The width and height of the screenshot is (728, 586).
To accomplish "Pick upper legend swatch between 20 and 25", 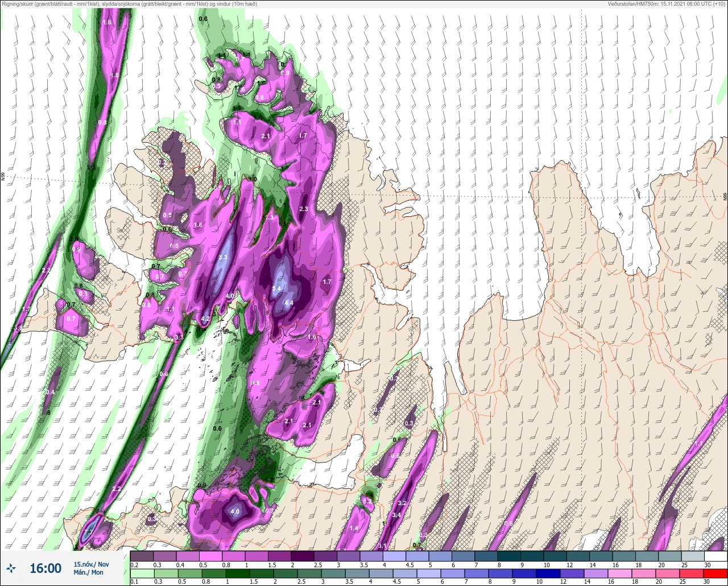I will click(670, 556).
